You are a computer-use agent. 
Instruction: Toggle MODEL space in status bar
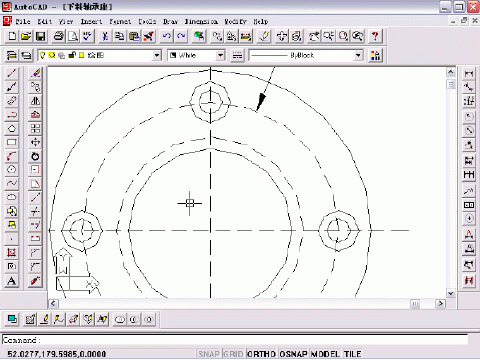pos(325,354)
